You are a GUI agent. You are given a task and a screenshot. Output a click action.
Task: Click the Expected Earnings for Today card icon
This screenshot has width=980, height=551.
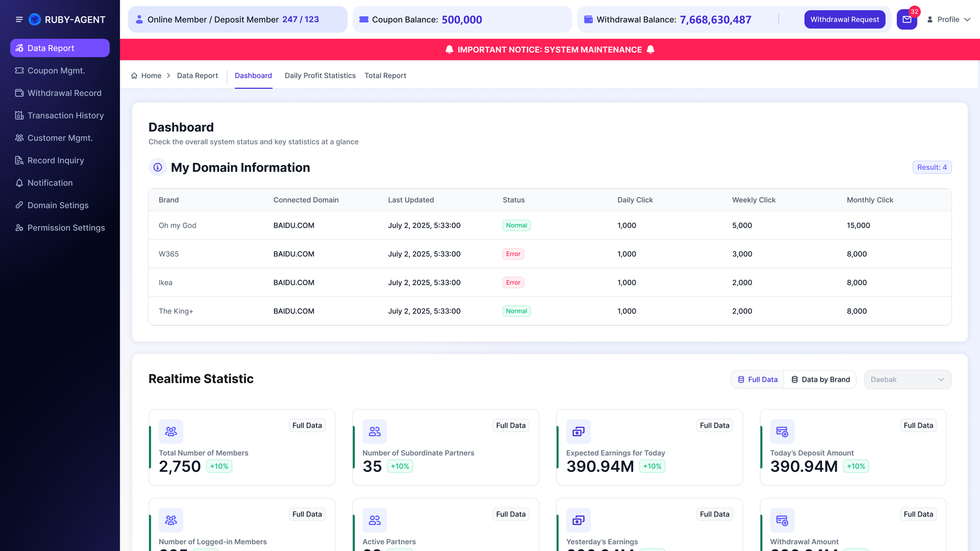(x=579, y=432)
